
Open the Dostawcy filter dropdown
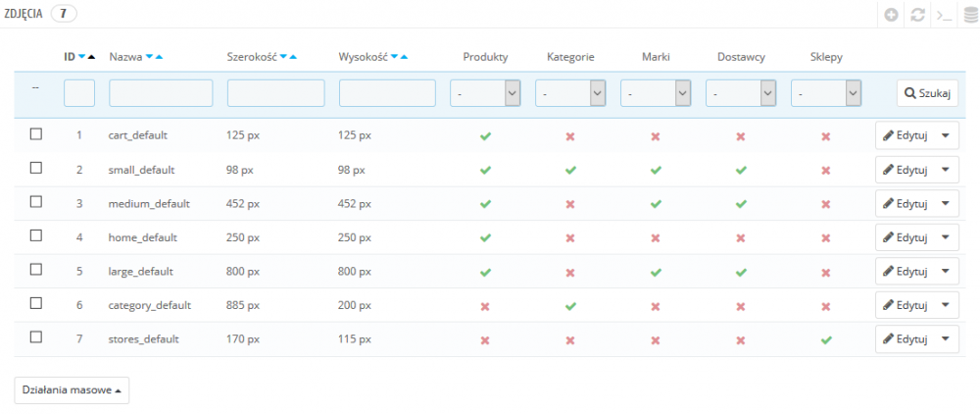(x=741, y=93)
